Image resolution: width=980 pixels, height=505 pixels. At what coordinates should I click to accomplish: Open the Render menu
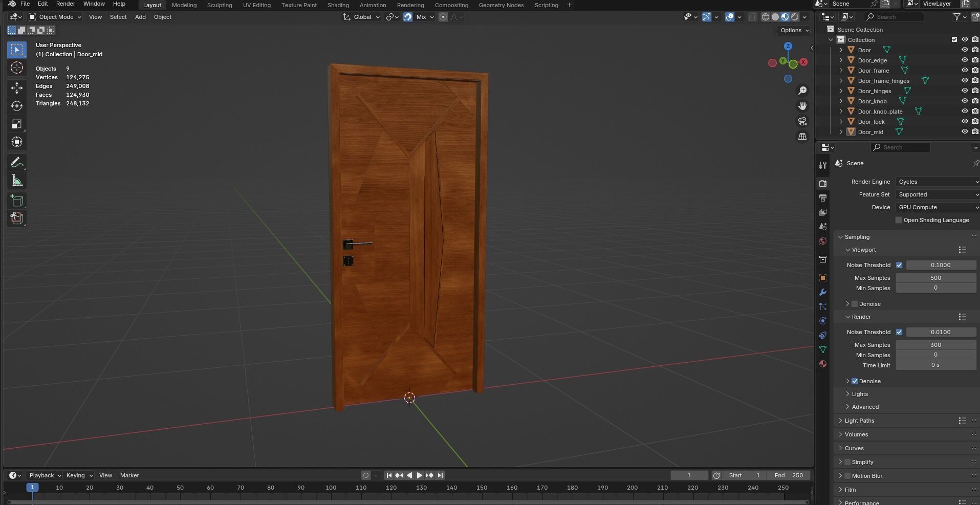click(x=66, y=4)
